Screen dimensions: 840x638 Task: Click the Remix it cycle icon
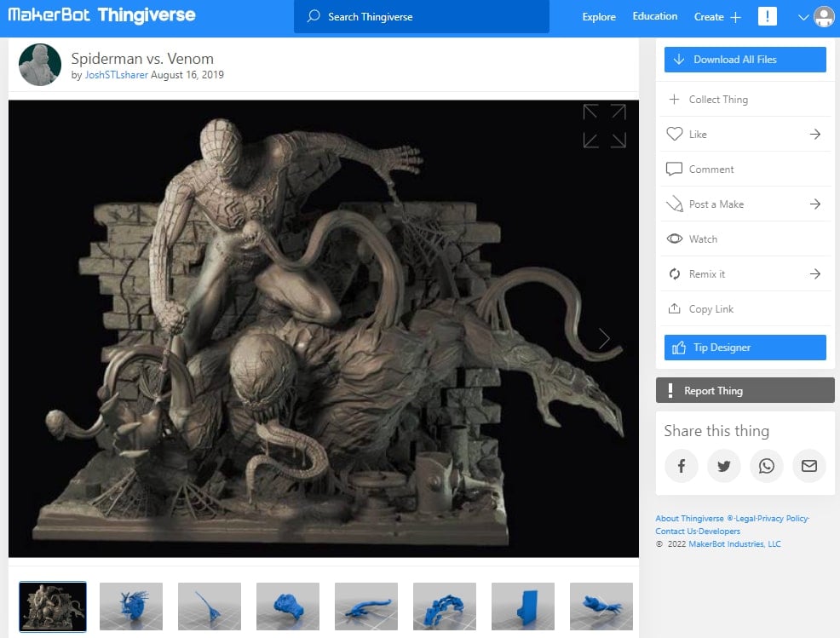click(x=675, y=273)
